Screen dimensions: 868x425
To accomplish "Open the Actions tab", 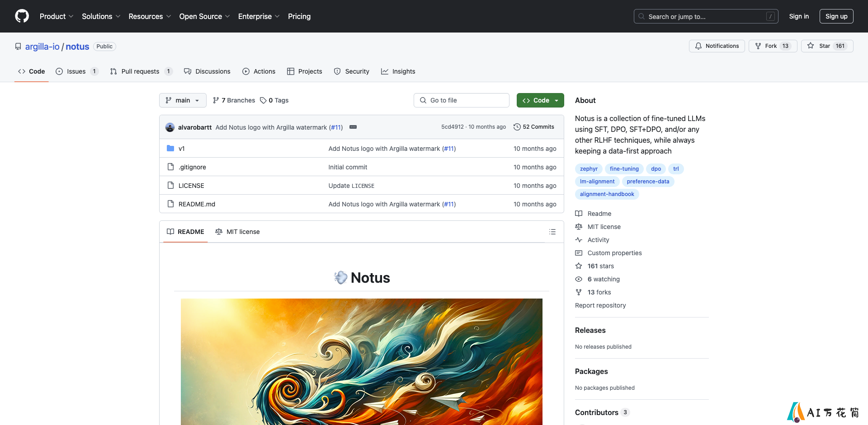I will click(259, 71).
